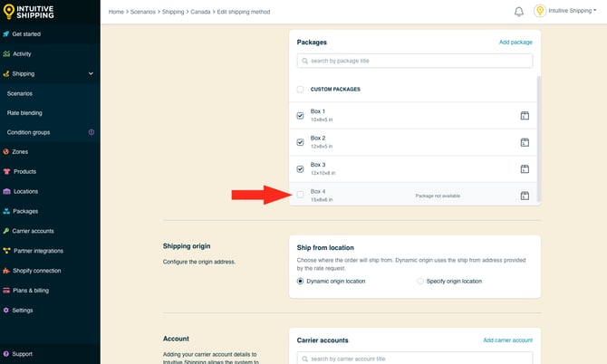Click the Packages boxes icon
This screenshot has width=607, height=364.
click(x=6, y=211)
